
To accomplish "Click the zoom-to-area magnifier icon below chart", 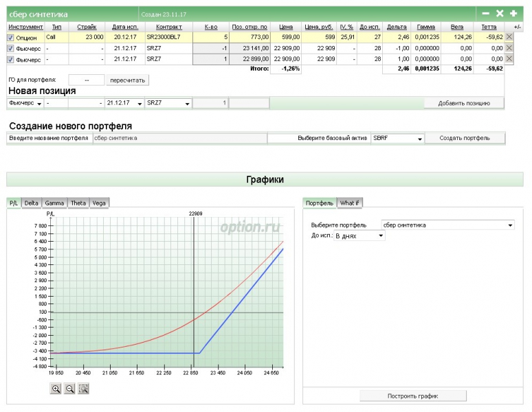I will (83, 389).
